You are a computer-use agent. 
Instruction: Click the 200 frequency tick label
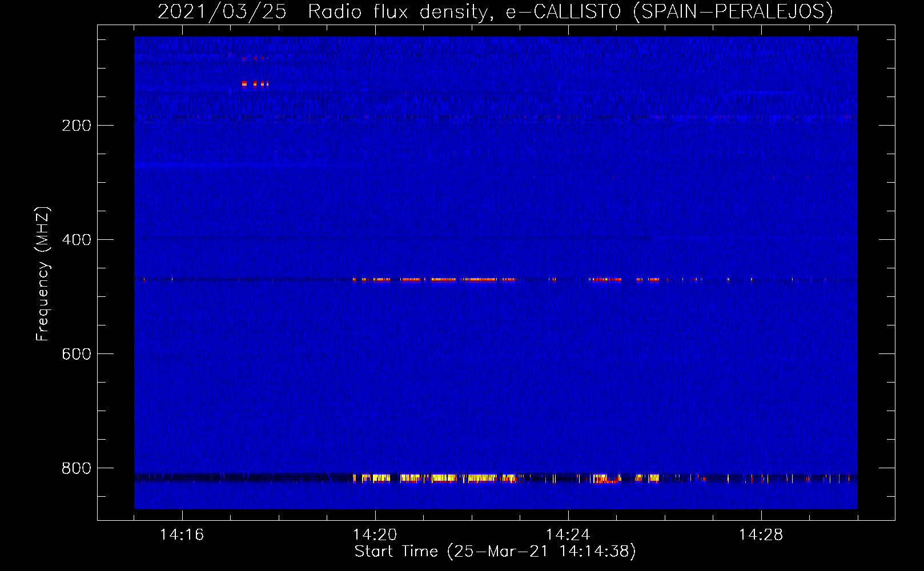tap(76, 126)
